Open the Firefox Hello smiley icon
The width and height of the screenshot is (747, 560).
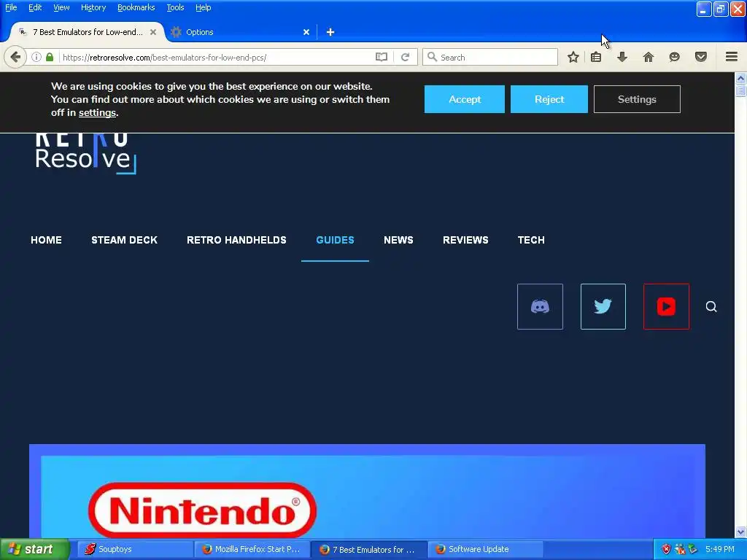pyautogui.click(x=674, y=57)
